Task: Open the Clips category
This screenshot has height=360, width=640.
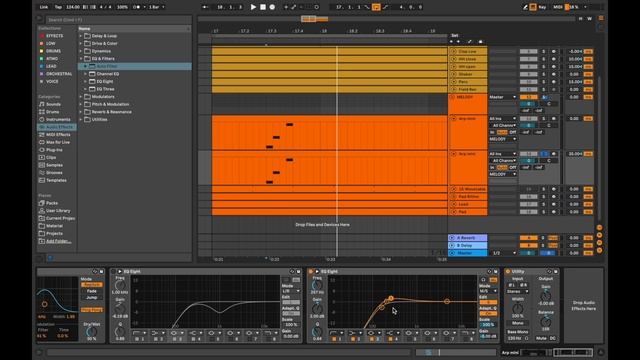Action: coord(51,157)
